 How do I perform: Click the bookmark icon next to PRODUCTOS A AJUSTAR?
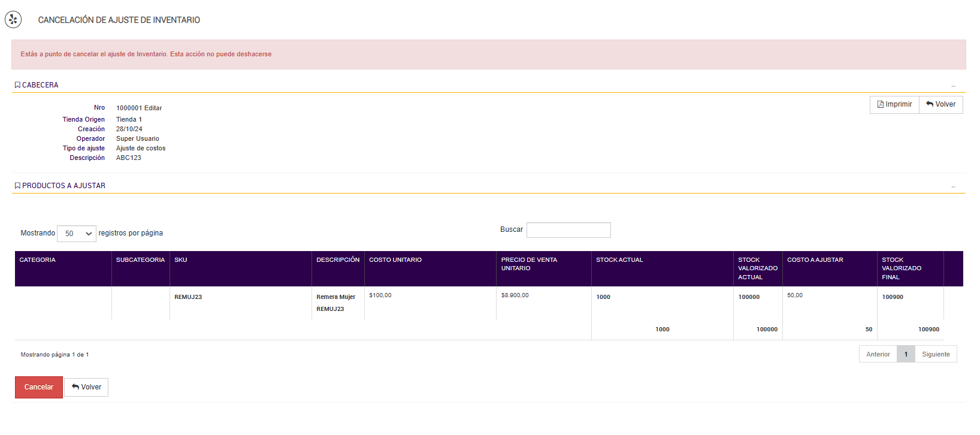tap(17, 186)
